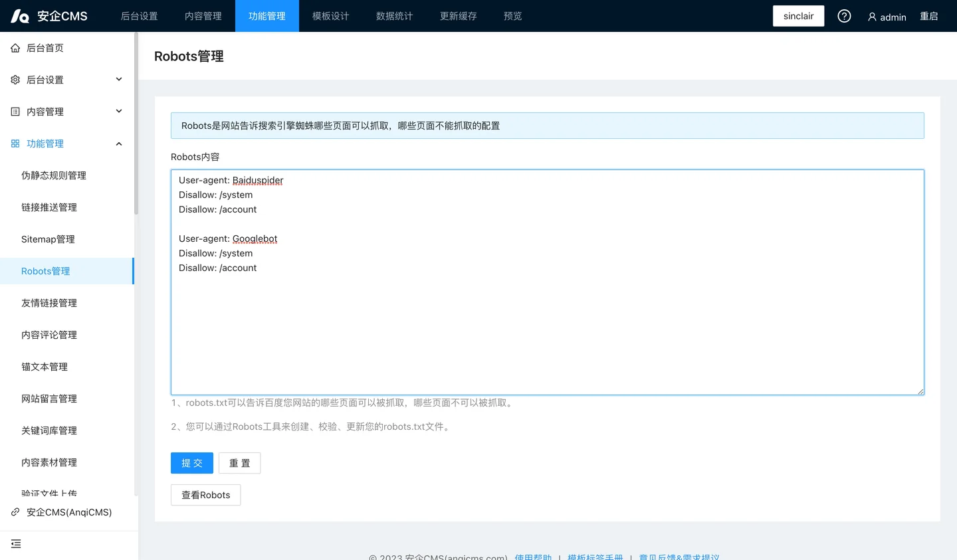
Task: Select Robots管理 in sidebar
Action: point(66,271)
